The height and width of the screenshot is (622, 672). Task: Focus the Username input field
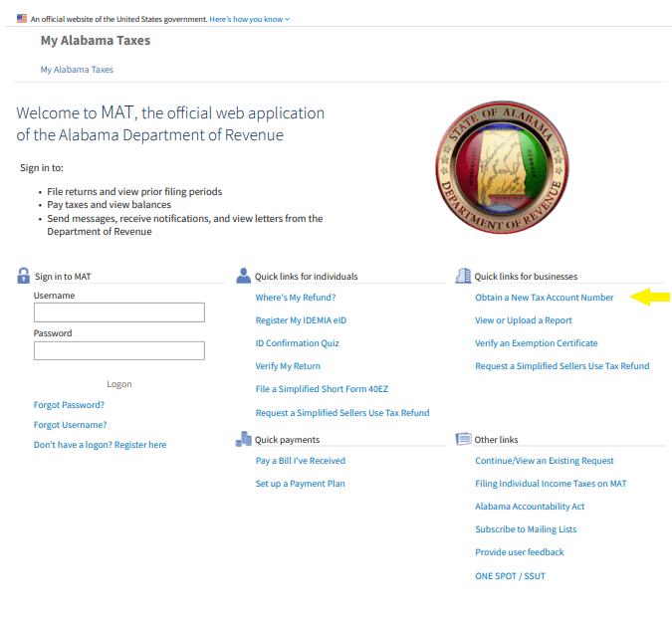(x=119, y=312)
